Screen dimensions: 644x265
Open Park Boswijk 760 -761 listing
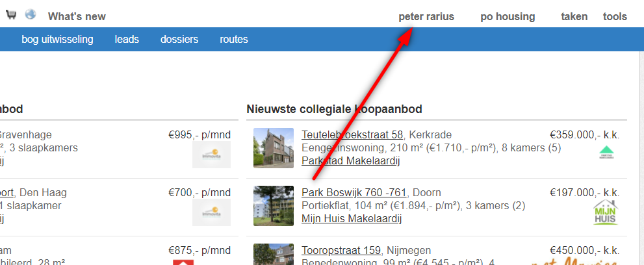coord(354,192)
